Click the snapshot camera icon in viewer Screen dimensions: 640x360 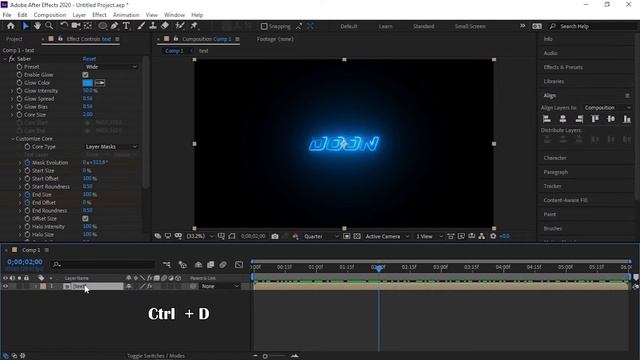click(275, 236)
